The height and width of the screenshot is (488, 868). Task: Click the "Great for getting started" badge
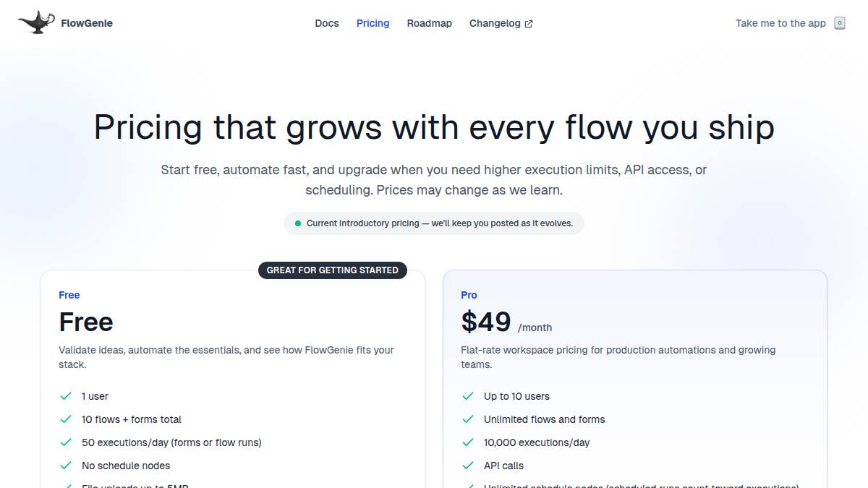coord(333,270)
